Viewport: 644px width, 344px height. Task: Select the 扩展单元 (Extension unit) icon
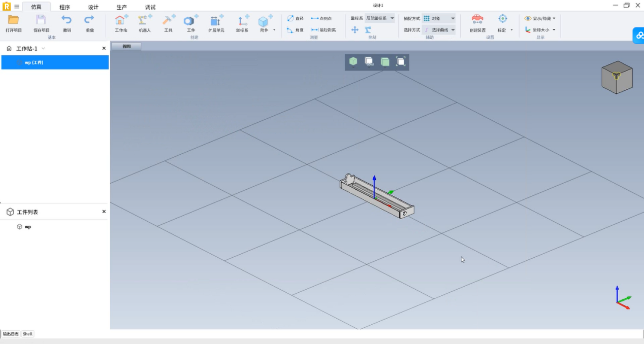tap(216, 21)
